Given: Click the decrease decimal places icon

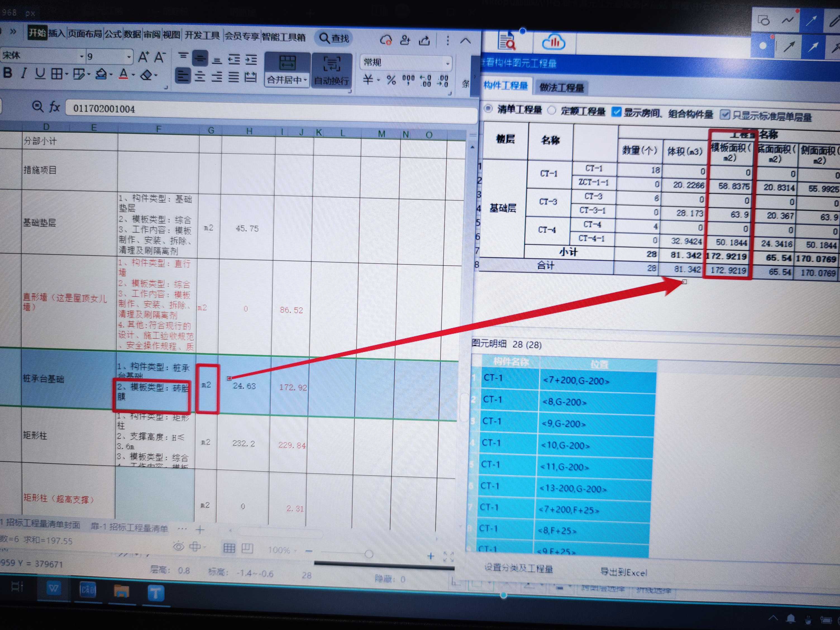Looking at the screenshot, I should (x=443, y=81).
